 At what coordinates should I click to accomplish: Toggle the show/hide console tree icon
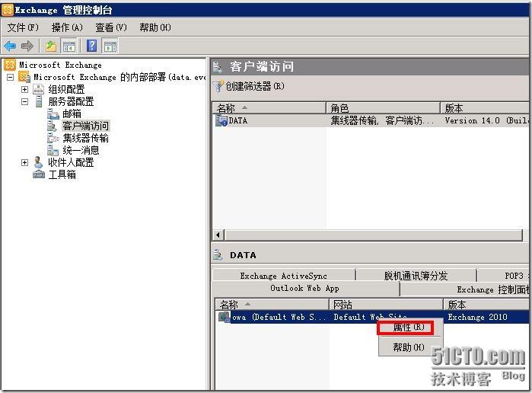(x=68, y=46)
